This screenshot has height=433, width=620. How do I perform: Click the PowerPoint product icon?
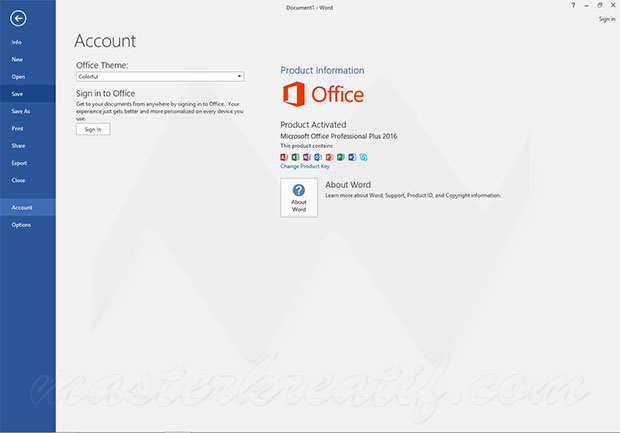[x=329, y=157]
